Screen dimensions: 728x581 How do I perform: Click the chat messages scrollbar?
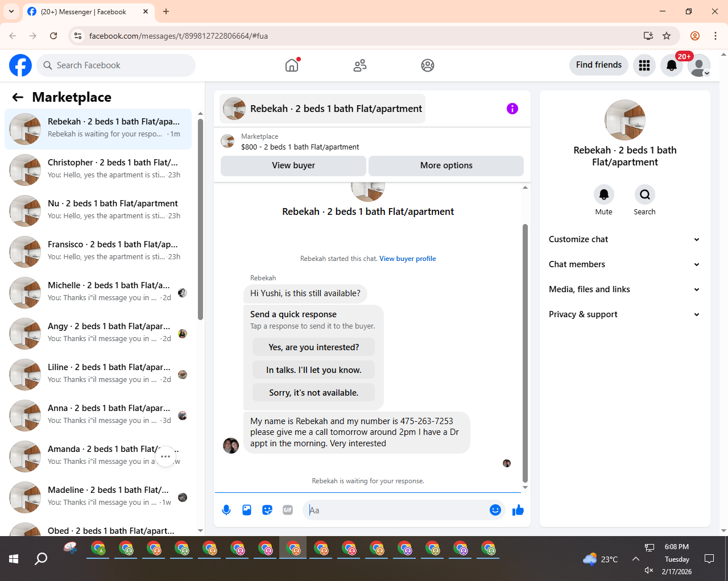(525, 352)
